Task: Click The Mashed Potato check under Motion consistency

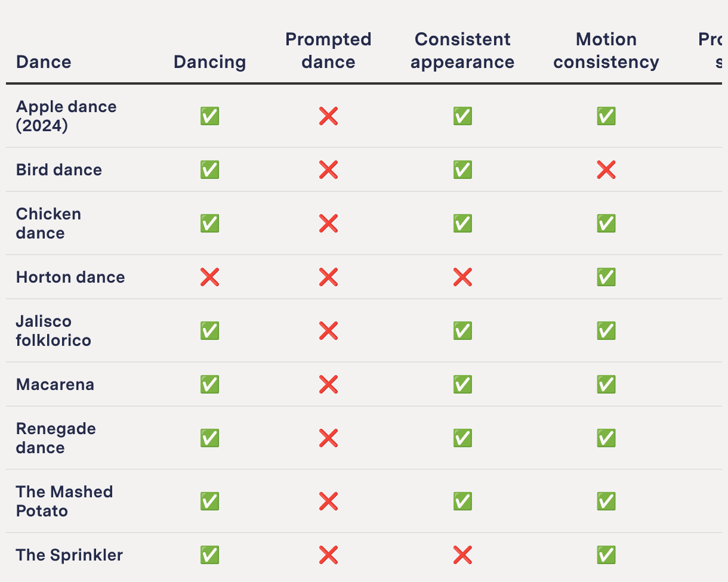Action: (x=606, y=501)
